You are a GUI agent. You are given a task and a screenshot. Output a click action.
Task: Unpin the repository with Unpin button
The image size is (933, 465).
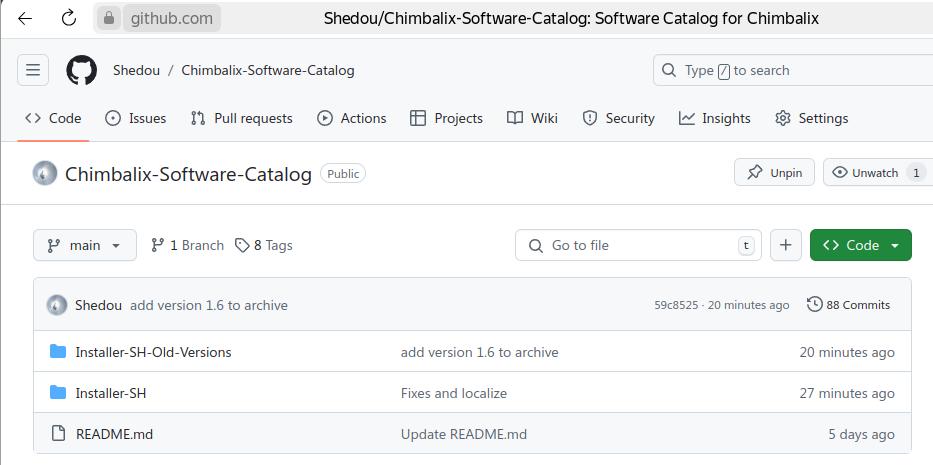click(775, 173)
